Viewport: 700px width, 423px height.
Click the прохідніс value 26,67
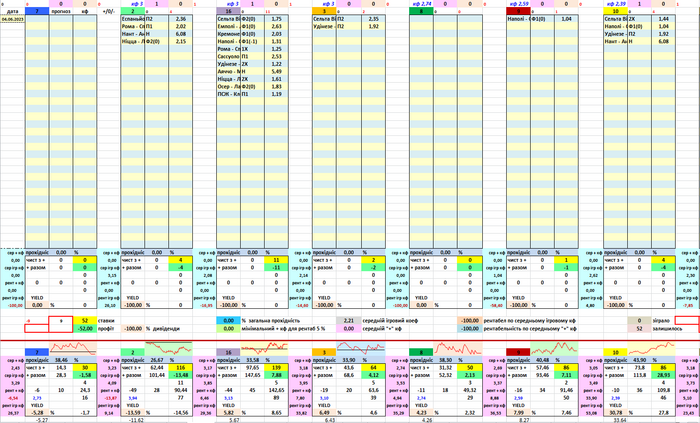click(x=157, y=360)
